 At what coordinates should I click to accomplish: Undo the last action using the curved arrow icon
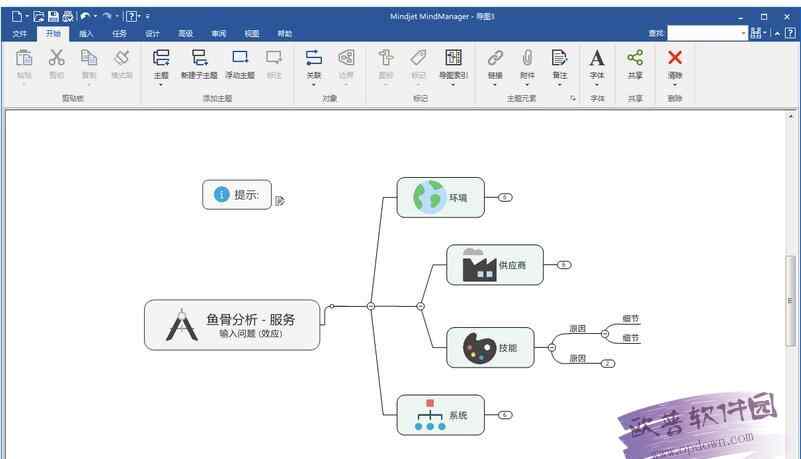85,16
